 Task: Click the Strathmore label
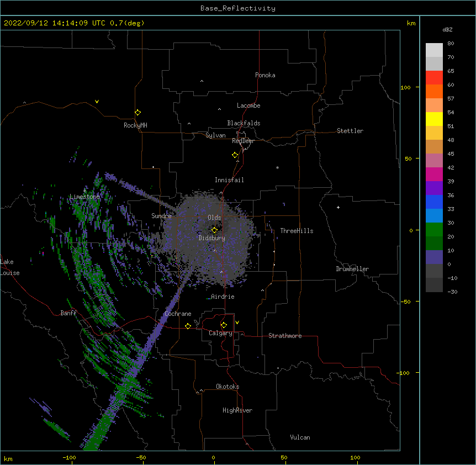pos(285,336)
